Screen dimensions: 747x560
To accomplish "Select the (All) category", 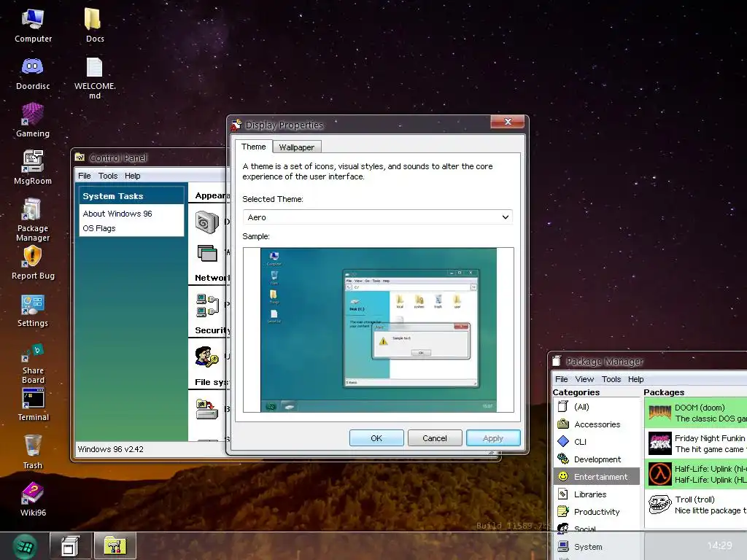I will [597, 407].
